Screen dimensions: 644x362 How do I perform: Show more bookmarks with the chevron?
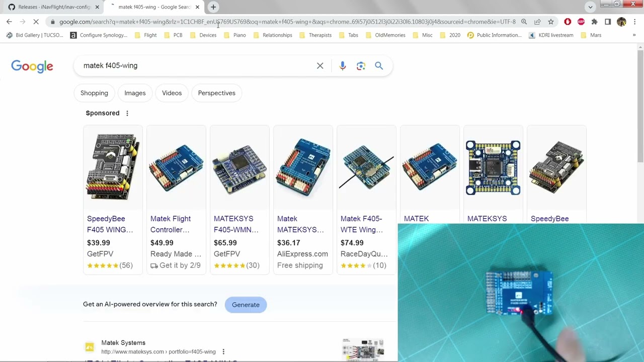(634, 35)
